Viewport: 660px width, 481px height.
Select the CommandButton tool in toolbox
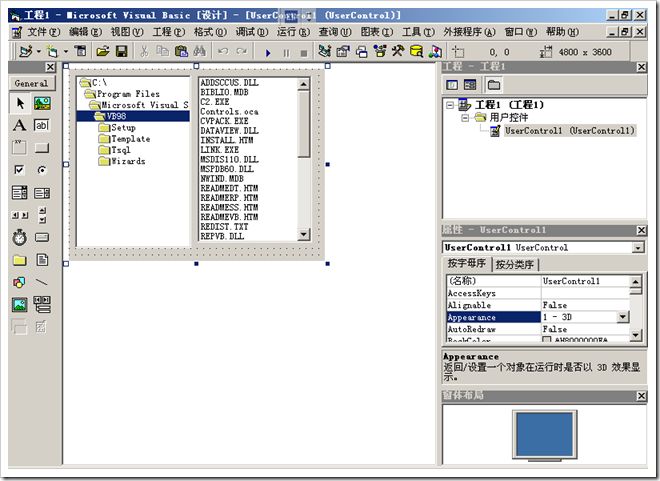click(42, 148)
